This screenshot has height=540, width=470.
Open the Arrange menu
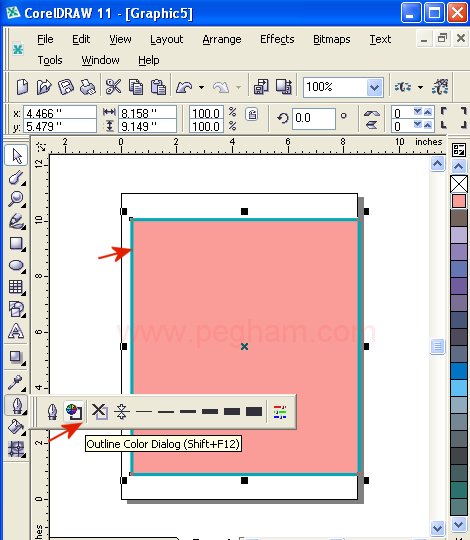click(222, 39)
